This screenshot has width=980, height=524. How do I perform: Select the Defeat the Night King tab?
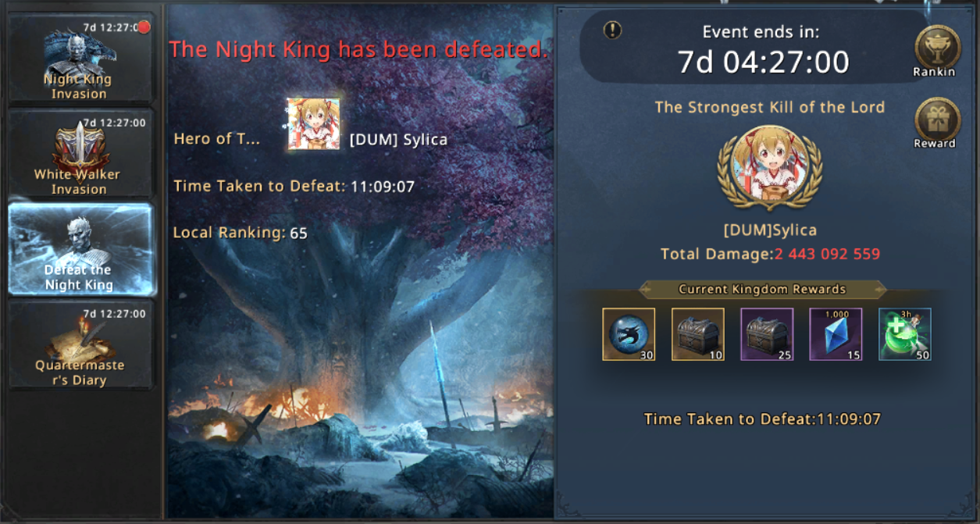81,249
